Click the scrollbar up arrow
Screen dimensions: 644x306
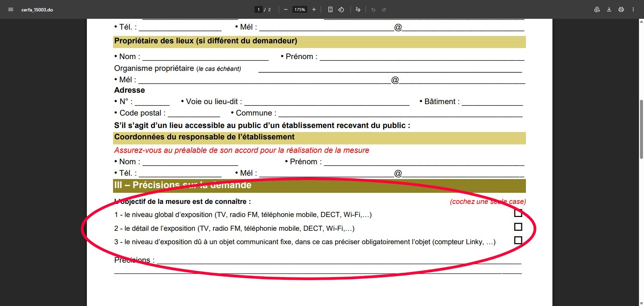pyautogui.click(x=641, y=21)
